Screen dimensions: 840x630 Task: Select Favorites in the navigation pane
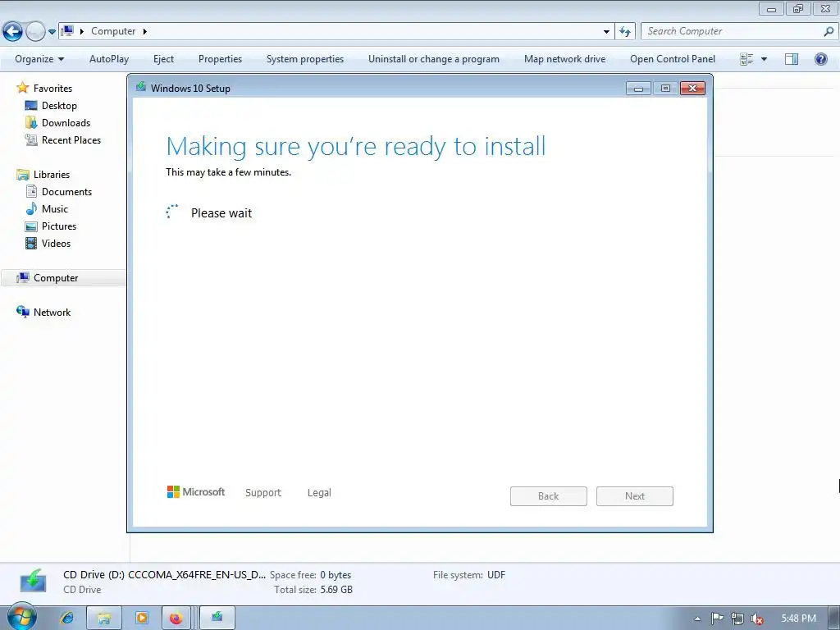[52, 89]
